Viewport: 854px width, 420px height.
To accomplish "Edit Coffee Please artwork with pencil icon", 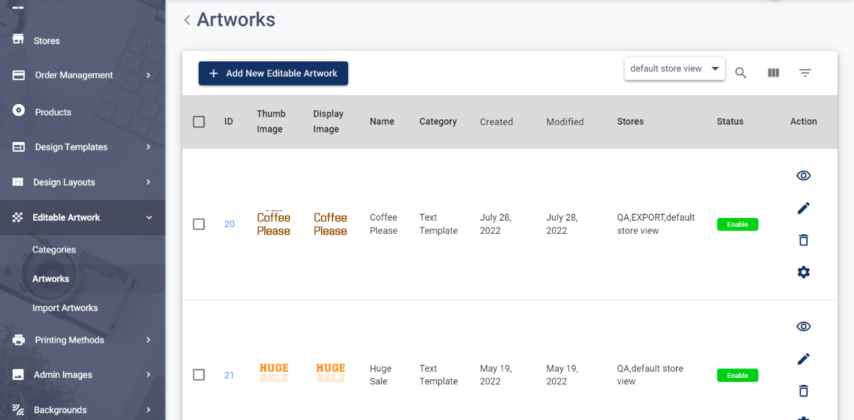I will pos(803,208).
